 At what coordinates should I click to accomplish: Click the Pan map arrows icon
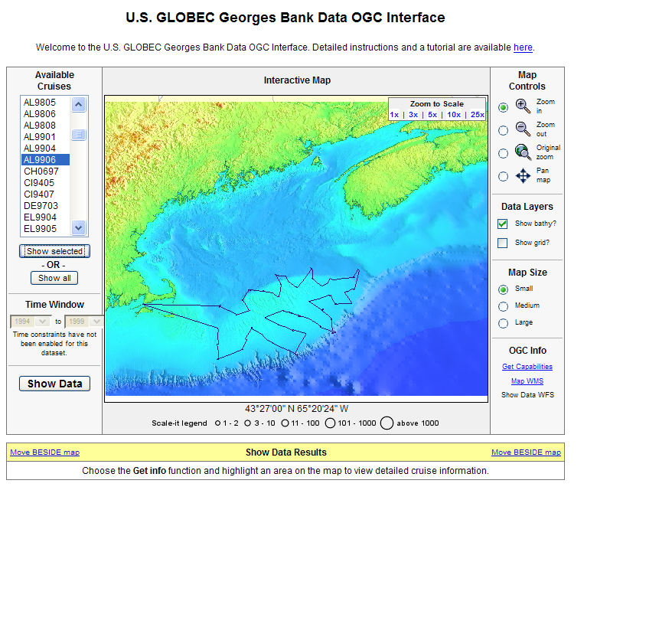pyautogui.click(x=523, y=175)
